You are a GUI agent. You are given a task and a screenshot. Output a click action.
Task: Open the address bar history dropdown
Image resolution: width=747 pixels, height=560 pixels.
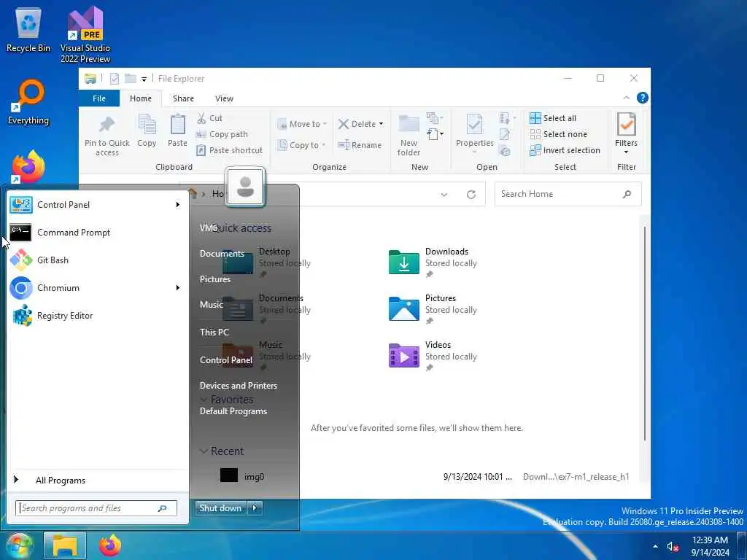coord(444,194)
